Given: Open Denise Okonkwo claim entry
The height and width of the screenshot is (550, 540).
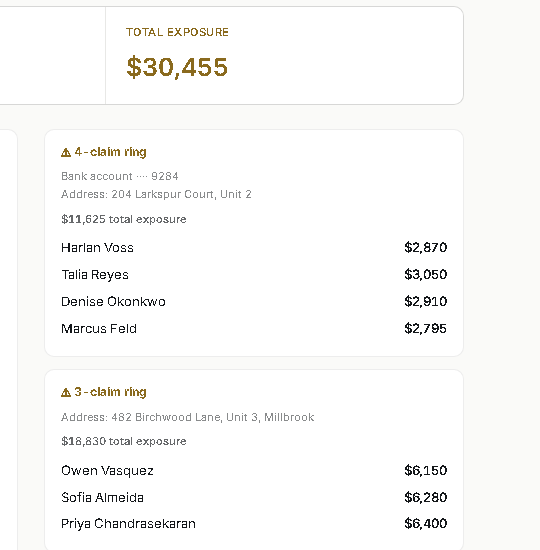Looking at the screenshot, I should click(x=254, y=302).
